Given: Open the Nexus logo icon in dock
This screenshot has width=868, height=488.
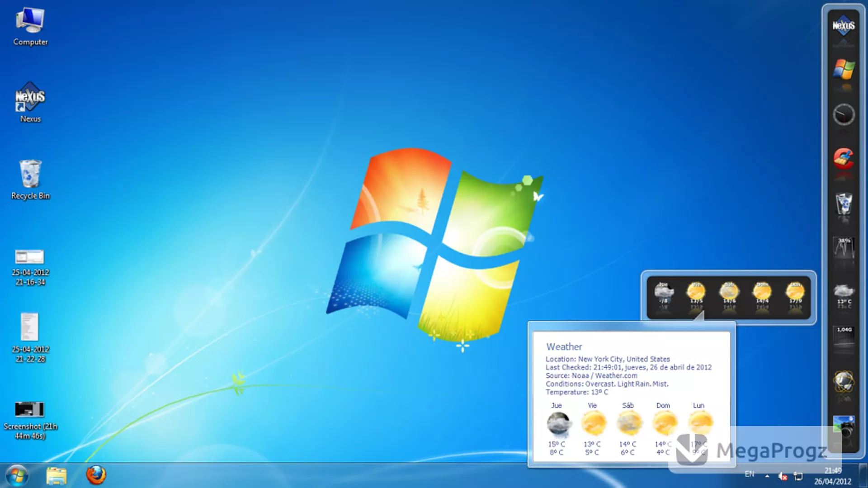Looking at the screenshot, I should click(844, 25).
